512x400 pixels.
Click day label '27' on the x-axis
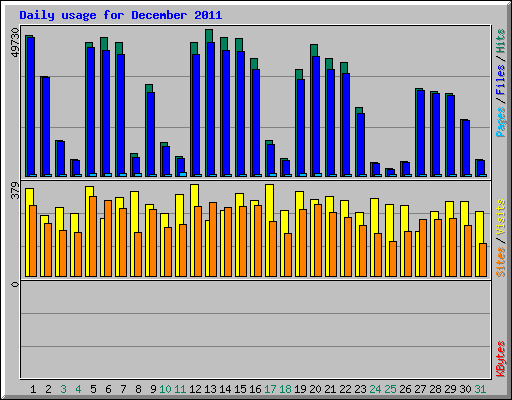click(420, 389)
